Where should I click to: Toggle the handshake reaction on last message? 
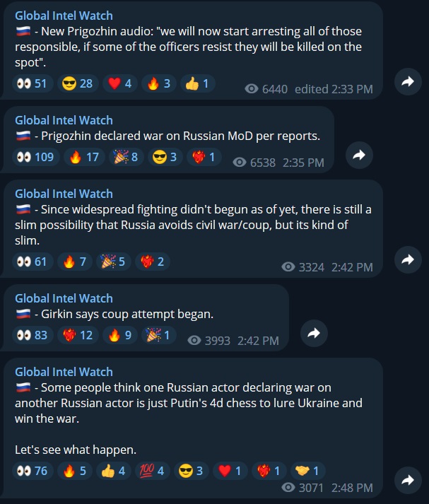click(x=307, y=471)
